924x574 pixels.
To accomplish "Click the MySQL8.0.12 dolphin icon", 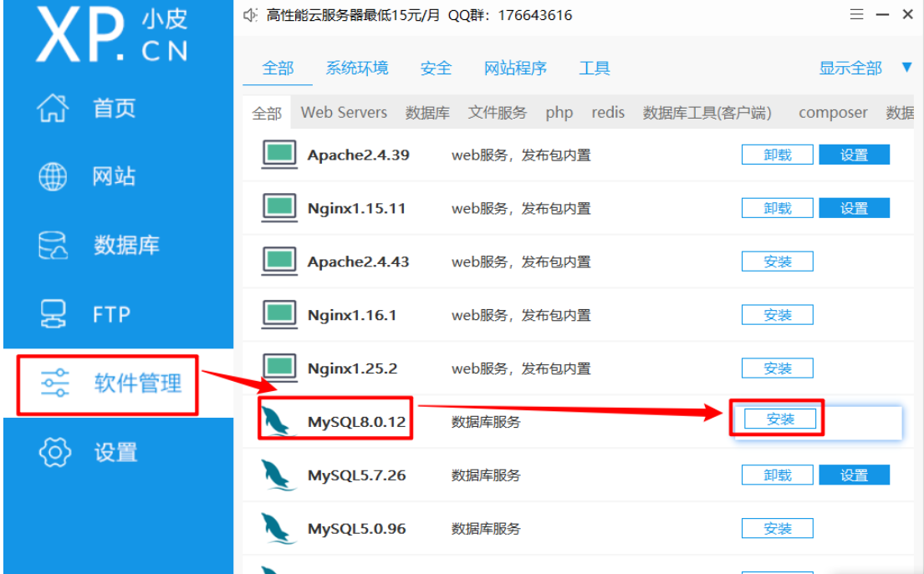I will click(x=278, y=421).
